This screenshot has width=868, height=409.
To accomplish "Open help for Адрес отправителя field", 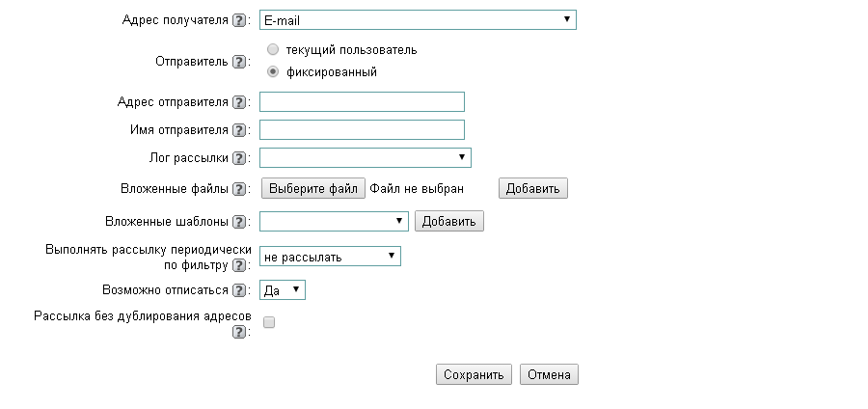I will click(x=239, y=102).
